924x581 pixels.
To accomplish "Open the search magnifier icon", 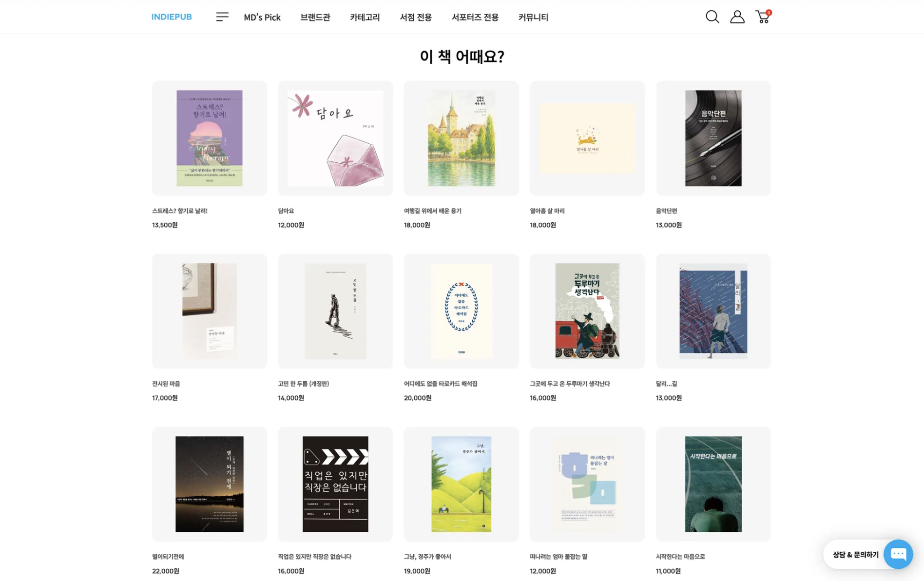I will (712, 17).
